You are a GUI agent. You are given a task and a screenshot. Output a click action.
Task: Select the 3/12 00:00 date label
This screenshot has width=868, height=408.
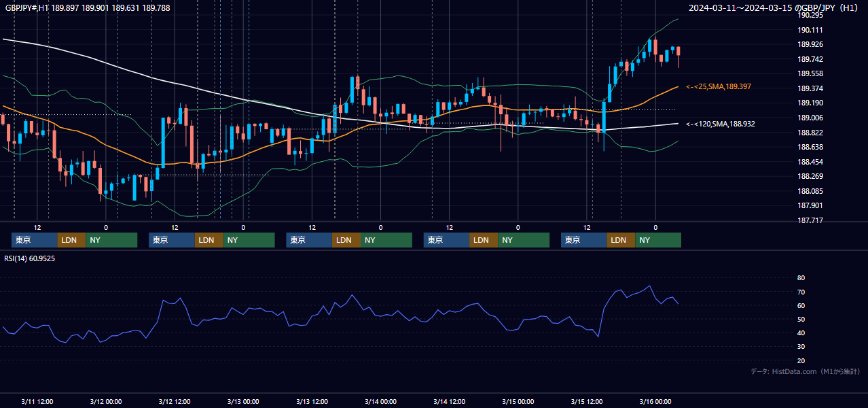(106, 402)
